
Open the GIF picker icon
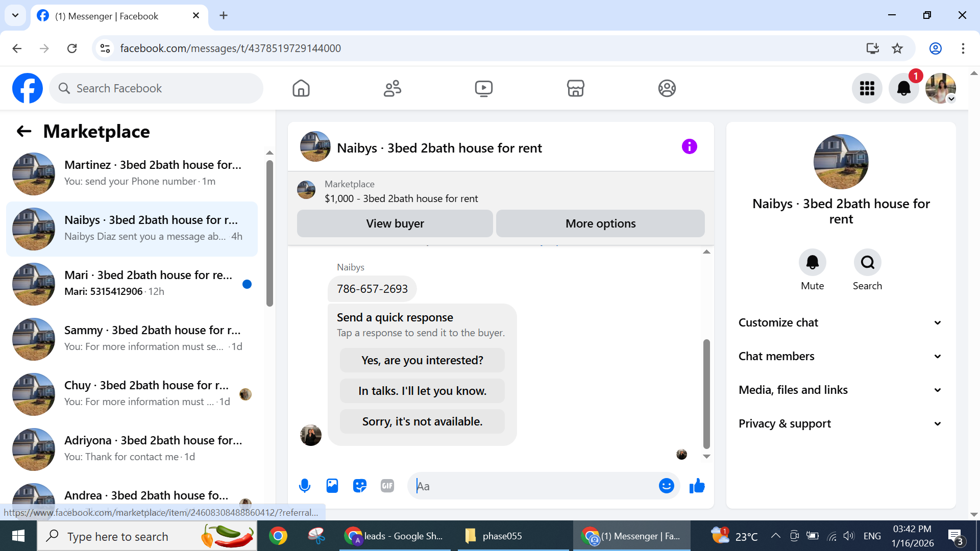pos(387,486)
